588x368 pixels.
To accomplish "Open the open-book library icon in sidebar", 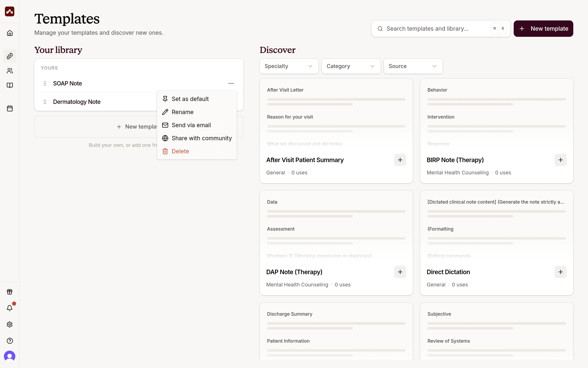I will point(10,85).
